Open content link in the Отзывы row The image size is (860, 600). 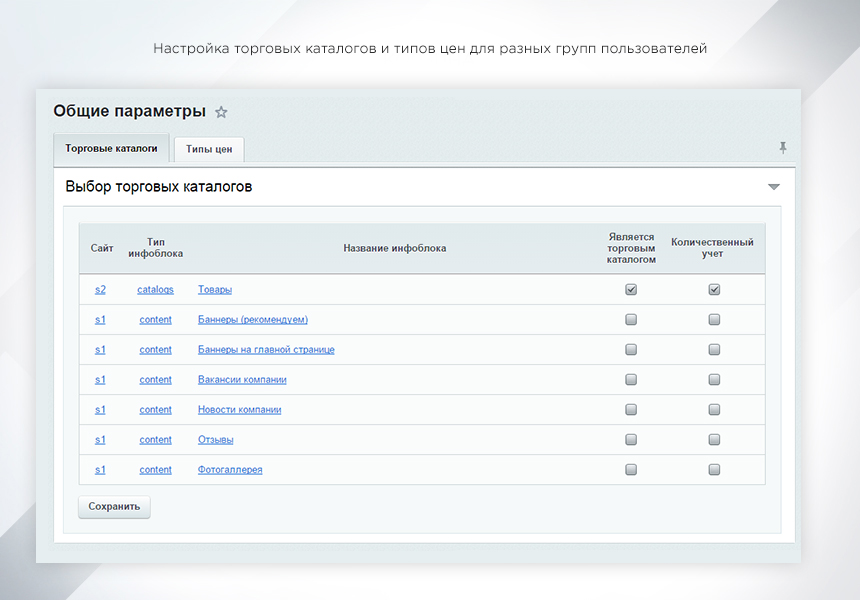(155, 439)
